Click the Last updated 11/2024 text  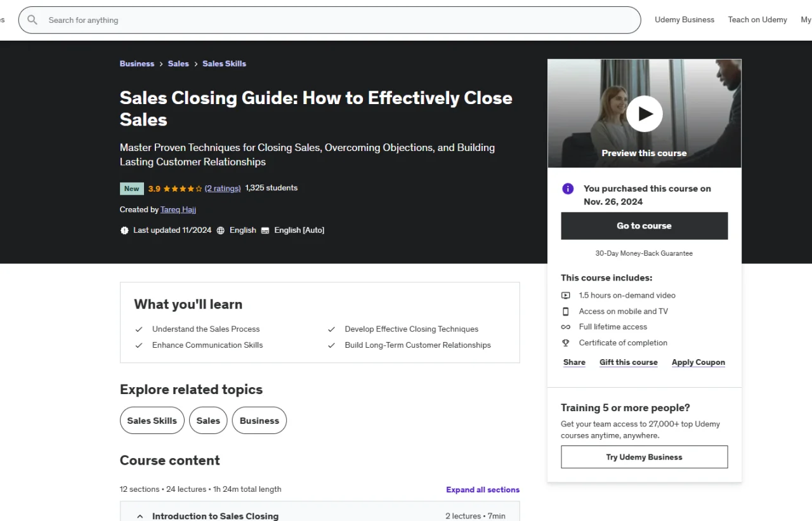click(x=172, y=230)
